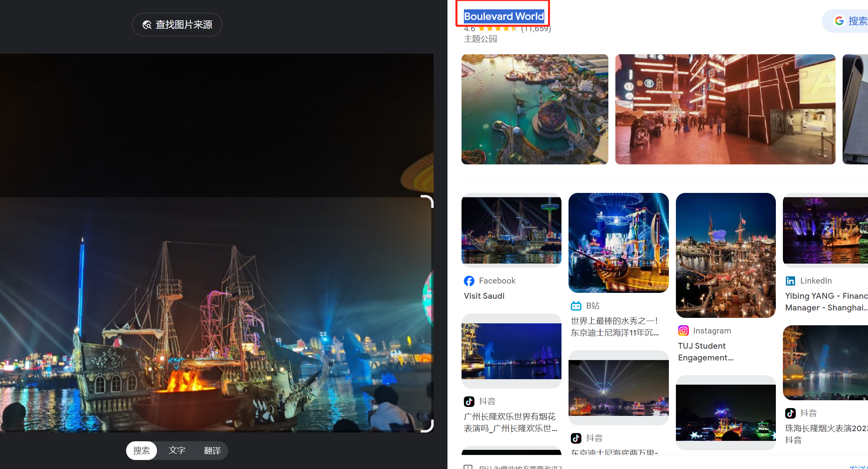Click the Douyin icon above 广州长隆欢乐世界
868x469 pixels.
coord(469,401)
